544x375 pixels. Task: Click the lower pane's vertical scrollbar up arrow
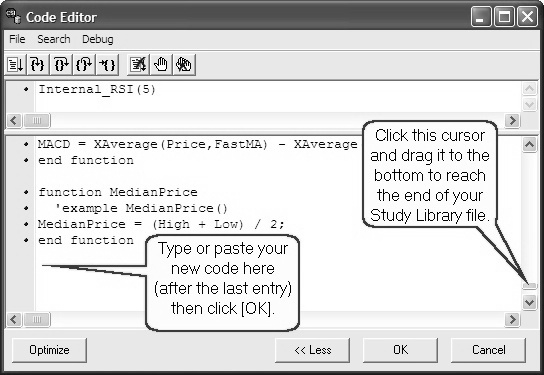(x=529, y=144)
